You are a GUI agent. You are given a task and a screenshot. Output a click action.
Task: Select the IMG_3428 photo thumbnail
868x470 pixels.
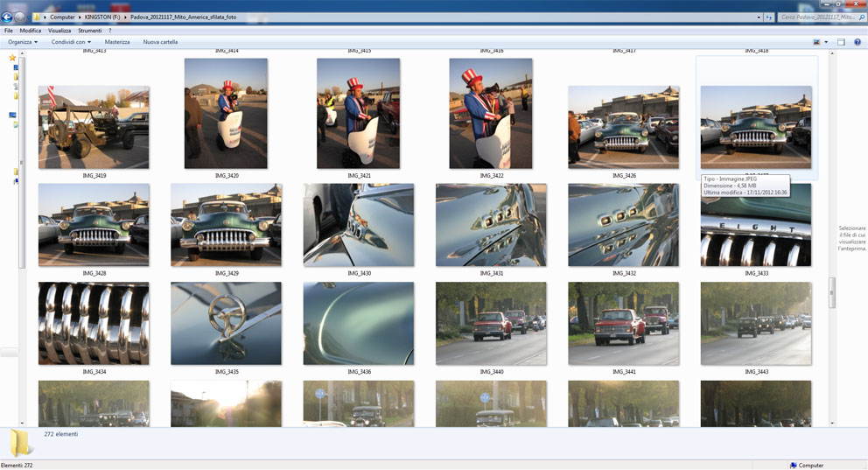[94, 225]
